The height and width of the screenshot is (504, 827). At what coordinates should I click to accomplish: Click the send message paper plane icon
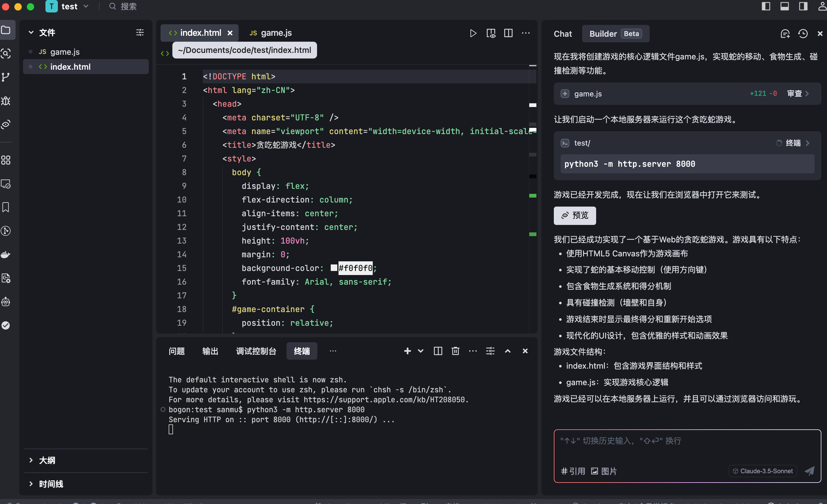click(x=810, y=471)
